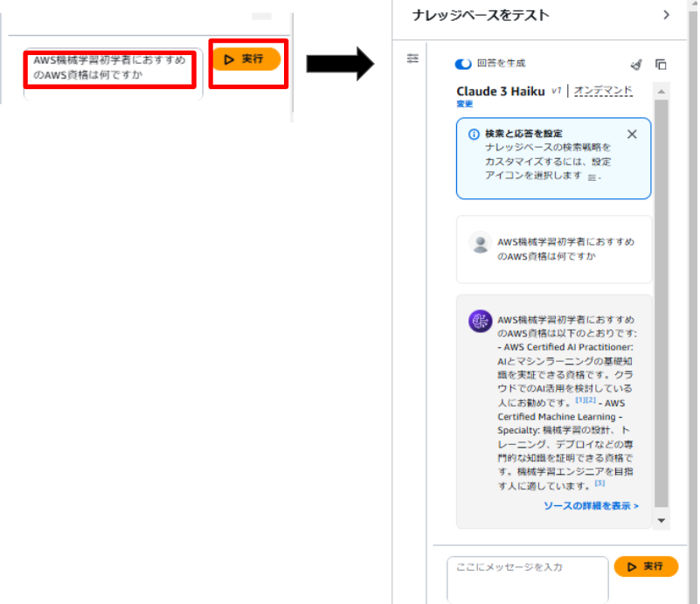The width and height of the screenshot is (700, 604).
Task: Click the AWS Certified AI Practitioner text
Action: point(568,347)
